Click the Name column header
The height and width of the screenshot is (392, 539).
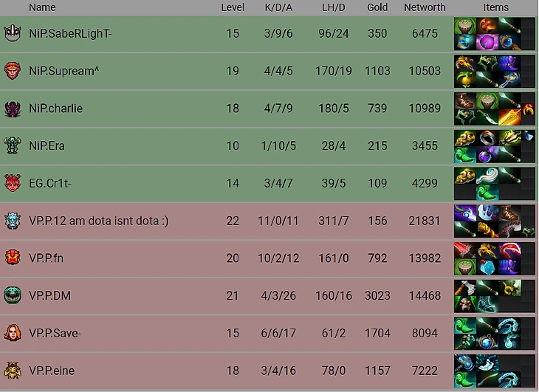[x=42, y=7]
